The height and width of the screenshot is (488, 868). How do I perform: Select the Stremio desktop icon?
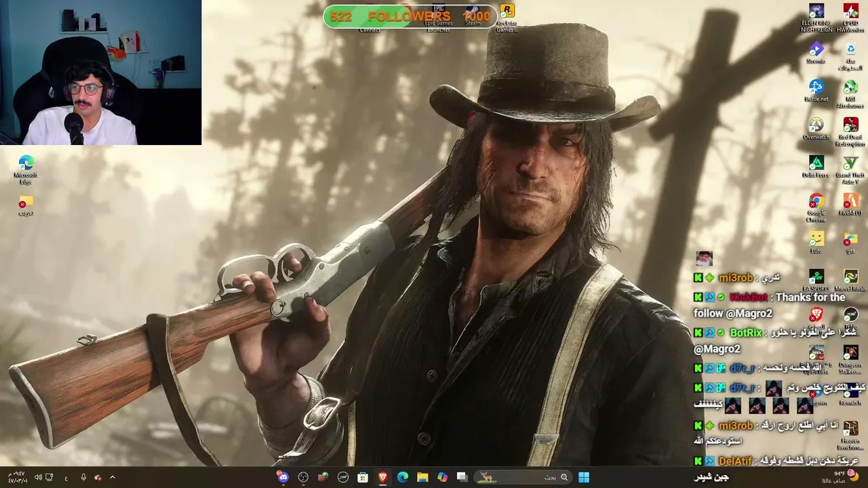click(x=816, y=54)
